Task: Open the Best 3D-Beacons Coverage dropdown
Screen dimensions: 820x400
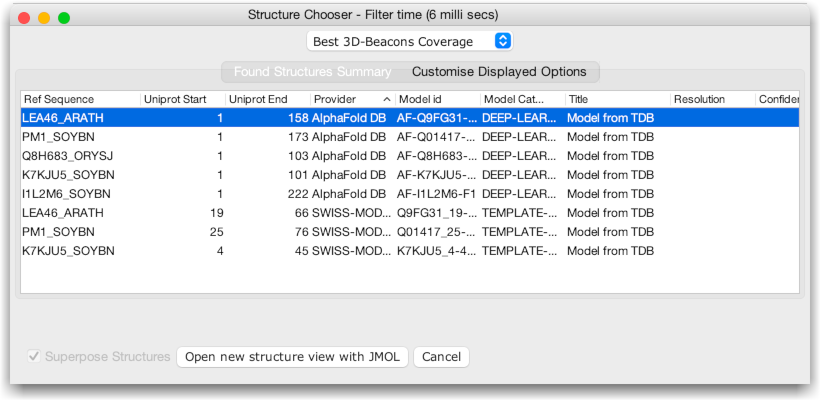Action: coord(410,41)
